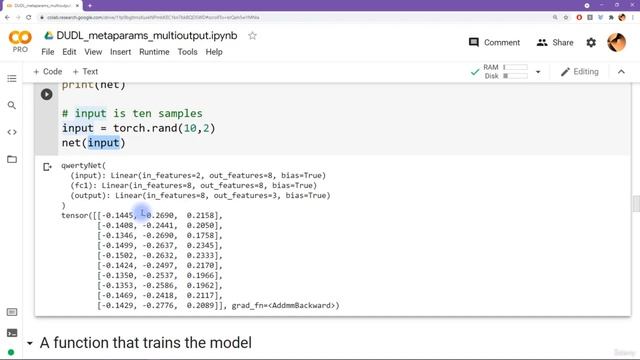640x360 pixels.
Task: Click the Colab PRO logo
Action: point(20,42)
